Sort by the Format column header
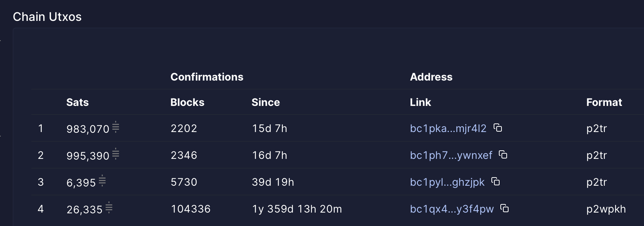 (x=604, y=102)
